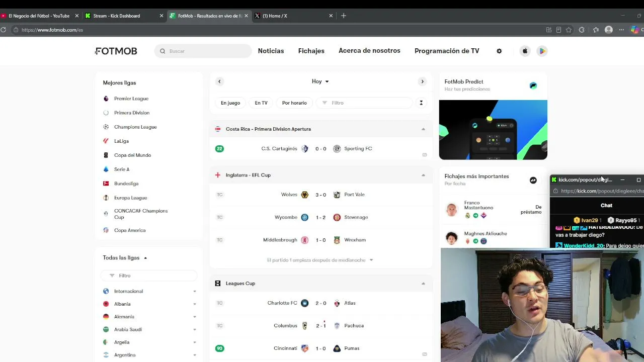Viewport: 644px width, 362px height.
Task: Open Fichajes in top navigation
Action: coord(311,51)
